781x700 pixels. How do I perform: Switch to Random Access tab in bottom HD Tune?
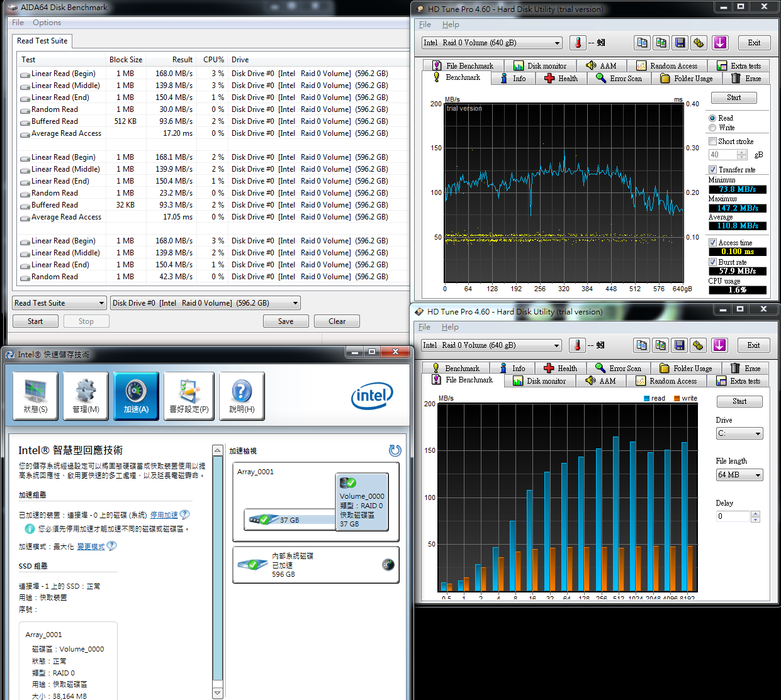coord(666,381)
